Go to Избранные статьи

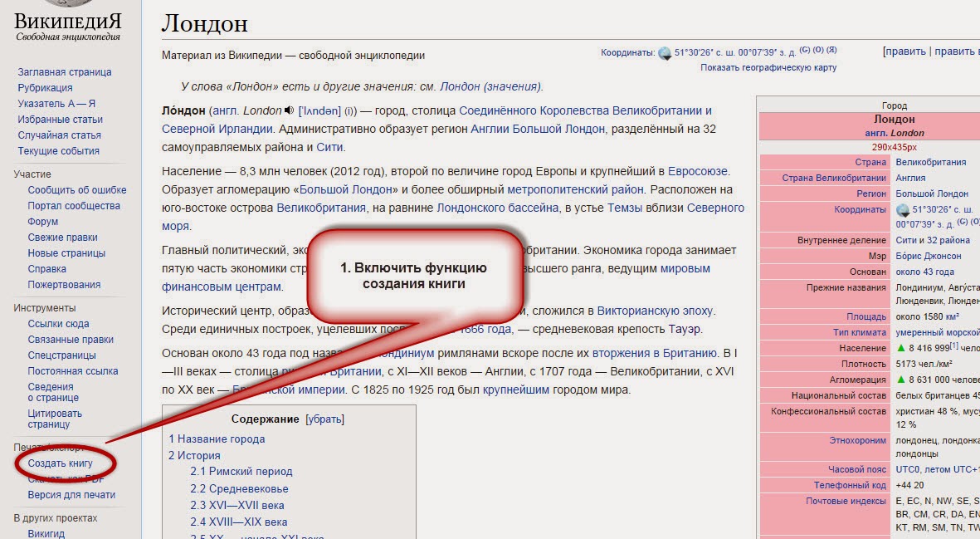pyautogui.click(x=60, y=120)
